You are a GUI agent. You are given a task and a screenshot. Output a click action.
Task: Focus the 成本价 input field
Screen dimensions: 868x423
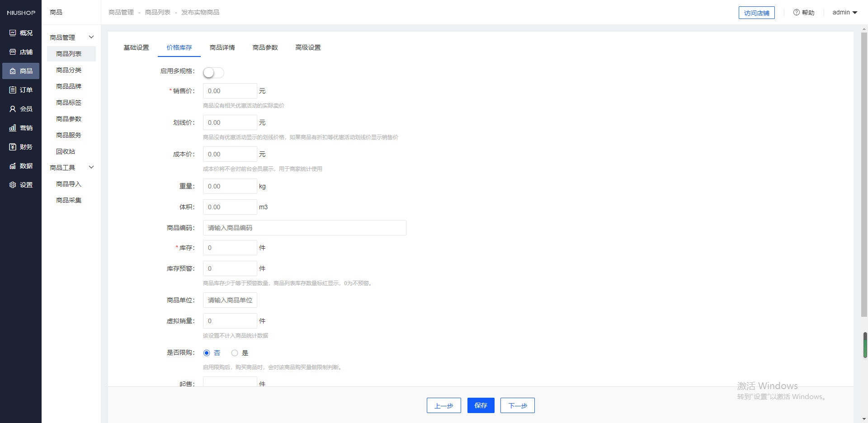pos(230,154)
